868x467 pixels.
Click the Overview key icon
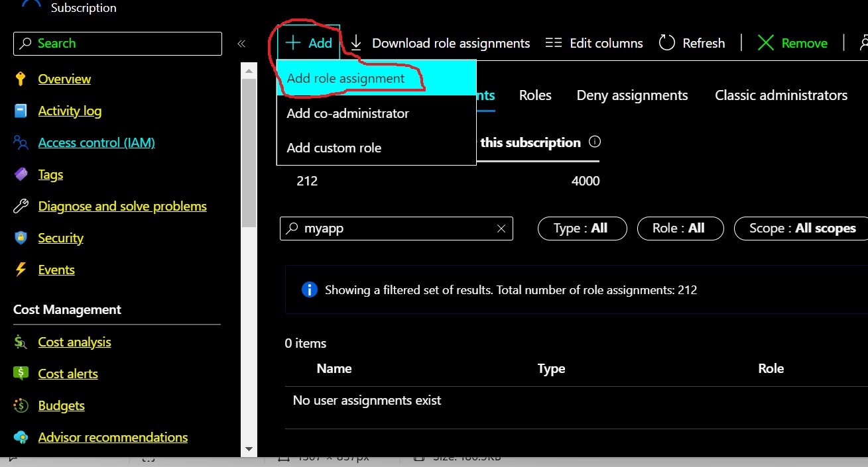click(x=21, y=79)
